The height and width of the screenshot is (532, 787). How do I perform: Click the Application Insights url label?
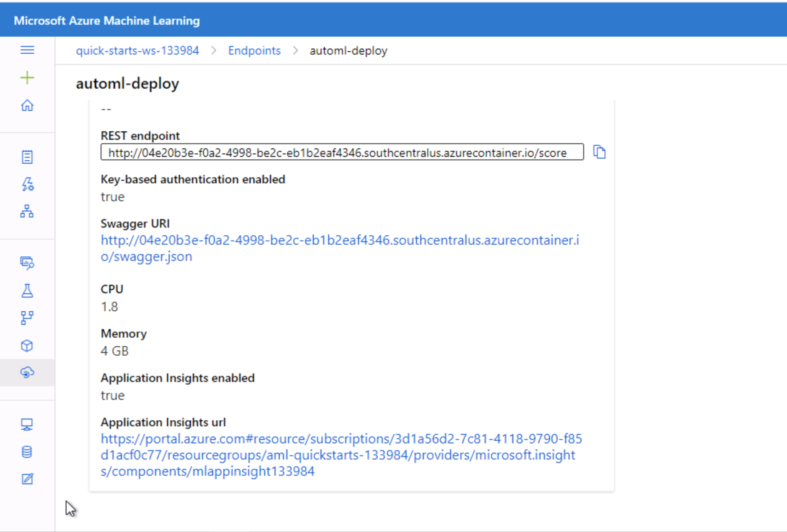[163, 422]
